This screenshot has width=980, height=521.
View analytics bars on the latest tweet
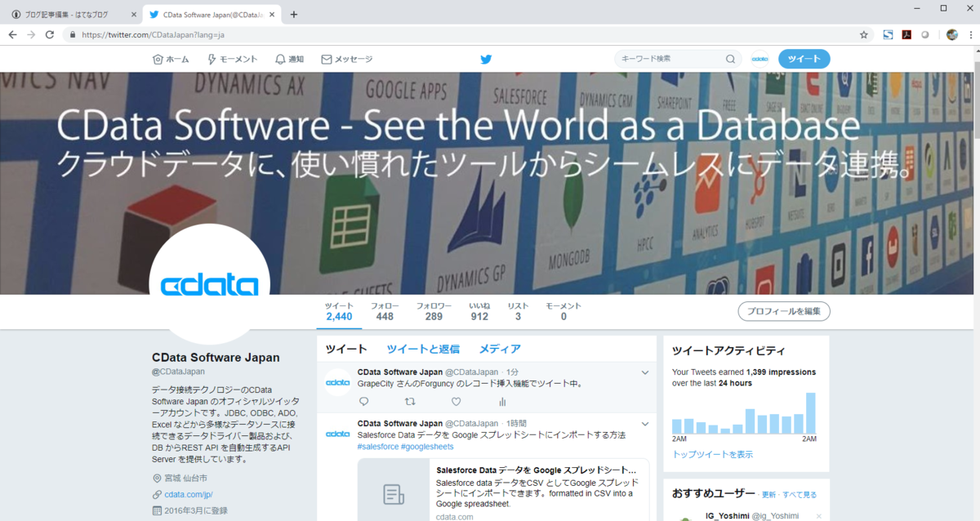click(501, 401)
